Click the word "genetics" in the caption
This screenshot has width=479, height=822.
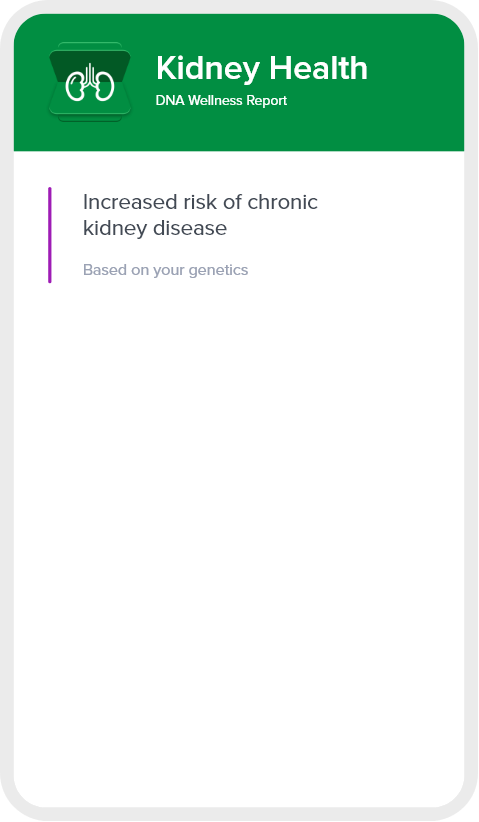218,271
